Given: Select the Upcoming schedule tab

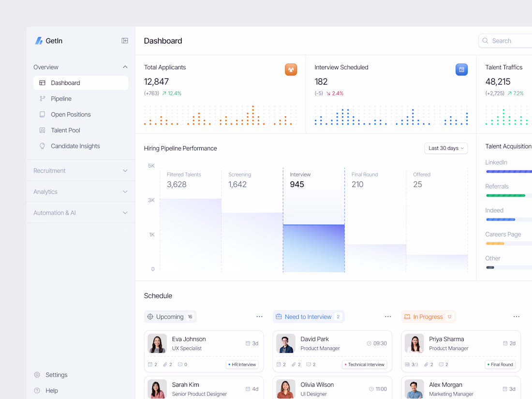Looking at the screenshot, I should (x=170, y=317).
